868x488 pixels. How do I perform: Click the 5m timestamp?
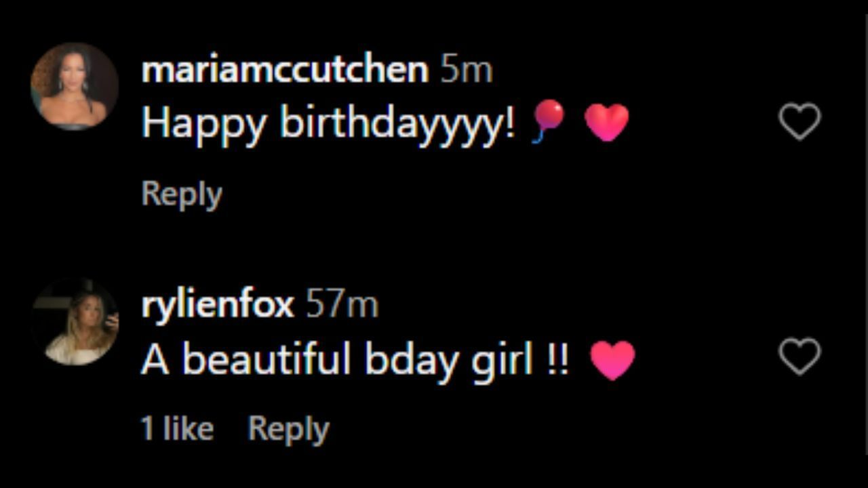pos(466,70)
